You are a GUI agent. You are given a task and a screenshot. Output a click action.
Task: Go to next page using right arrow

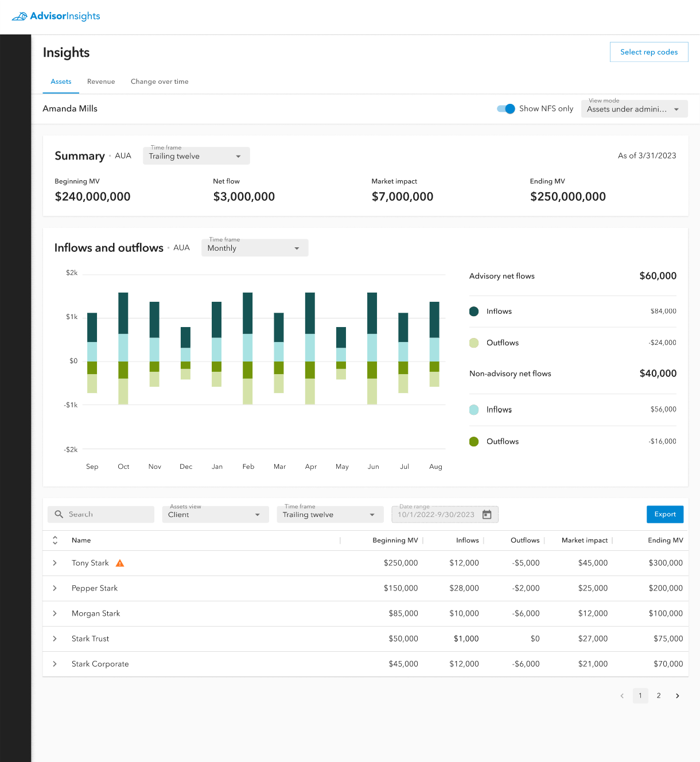pyautogui.click(x=677, y=695)
